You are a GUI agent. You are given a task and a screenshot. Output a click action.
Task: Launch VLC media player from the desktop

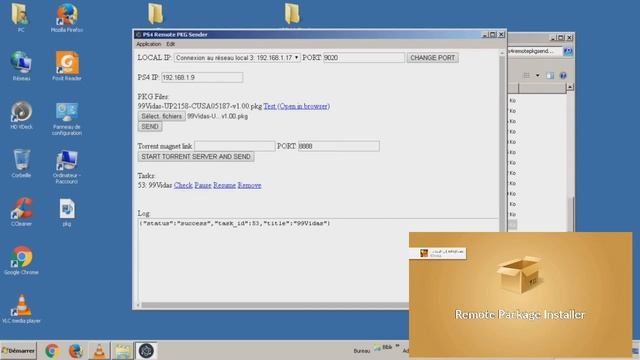pos(21,309)
